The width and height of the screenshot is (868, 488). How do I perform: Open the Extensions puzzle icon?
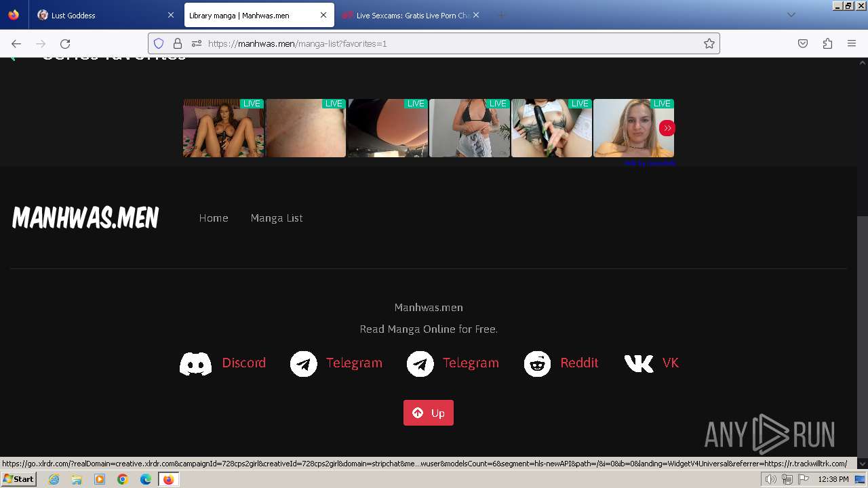[x=827, y=43]
